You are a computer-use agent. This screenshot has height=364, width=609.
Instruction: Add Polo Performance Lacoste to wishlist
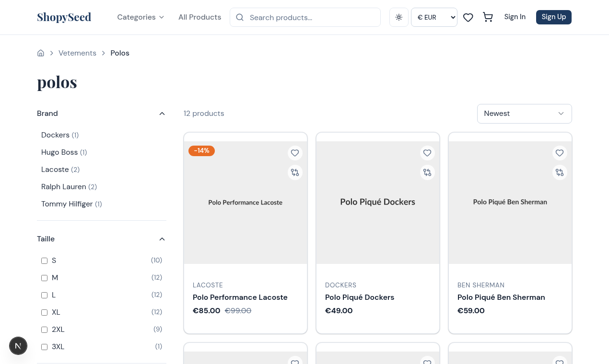click(295, 153)
